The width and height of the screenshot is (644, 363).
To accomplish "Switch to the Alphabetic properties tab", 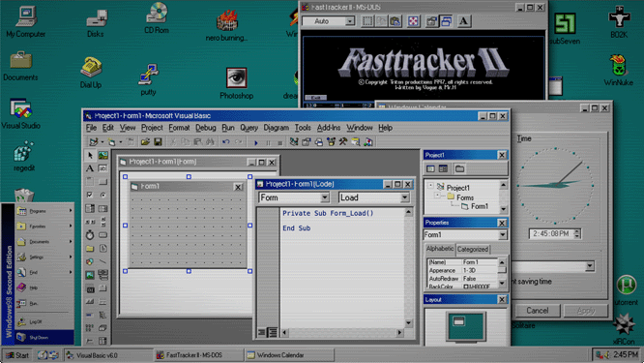I will pos(440,249).
